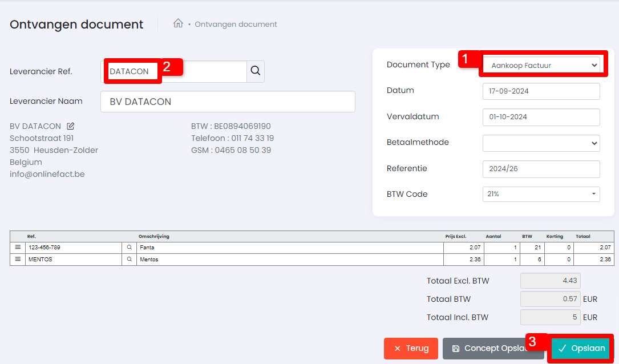Grab the row handle of the MENTOS line
619x364 pixels.
[18, 260]
